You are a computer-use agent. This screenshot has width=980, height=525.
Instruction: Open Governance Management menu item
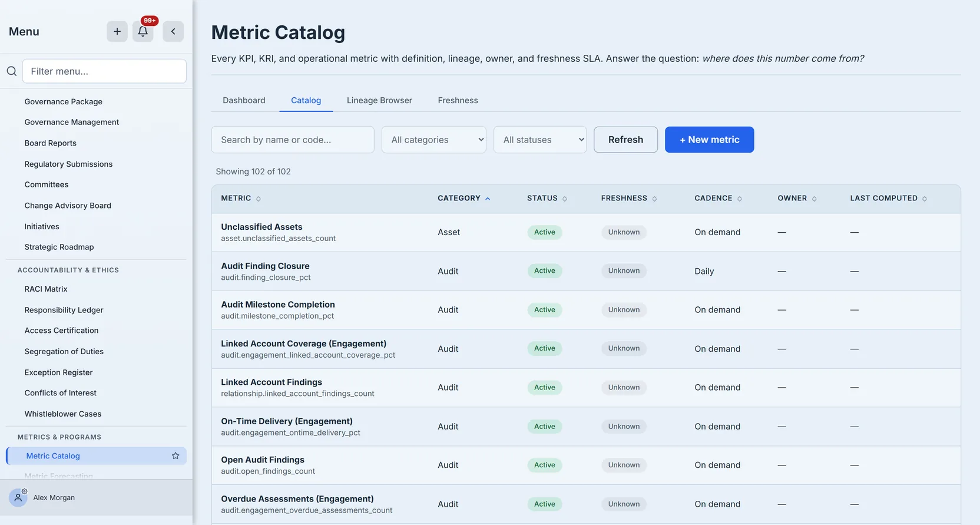pyautogui.click(x=72, y=123)
